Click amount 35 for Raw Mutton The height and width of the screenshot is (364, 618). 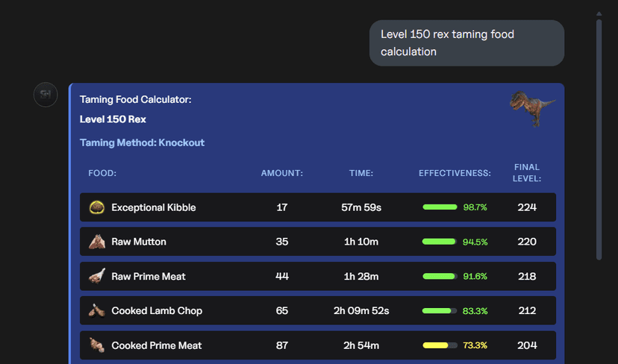point(282,242)
